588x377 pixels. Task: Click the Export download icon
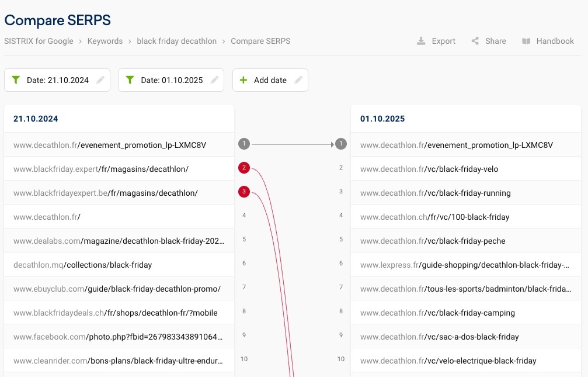point(421,41)
